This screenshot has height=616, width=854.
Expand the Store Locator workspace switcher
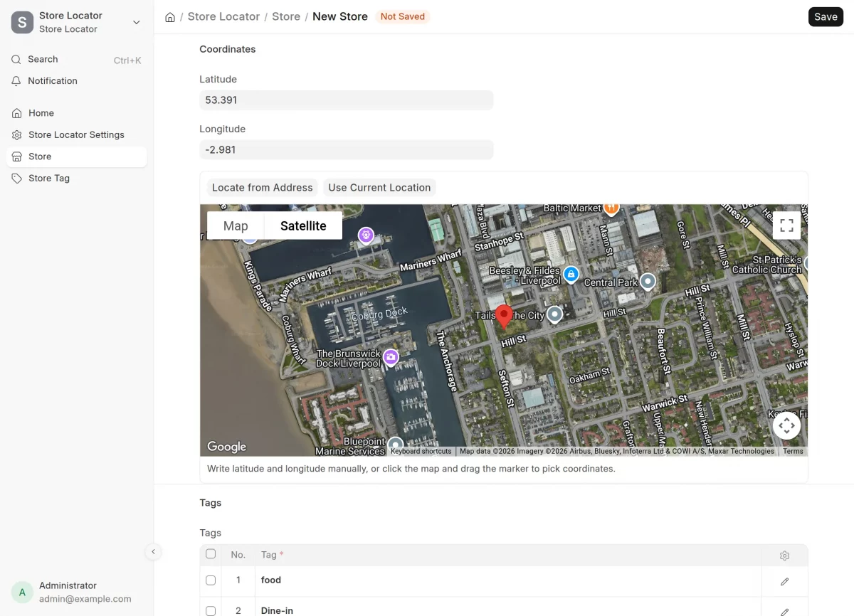click(x=137, y=23)
